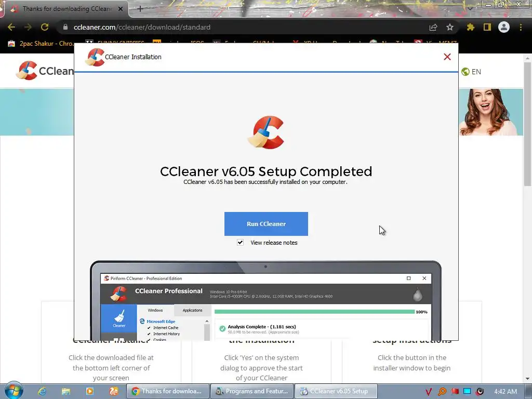
Task: Open Windows Explorer from the taskbar
Action: (x=66, y=391)
